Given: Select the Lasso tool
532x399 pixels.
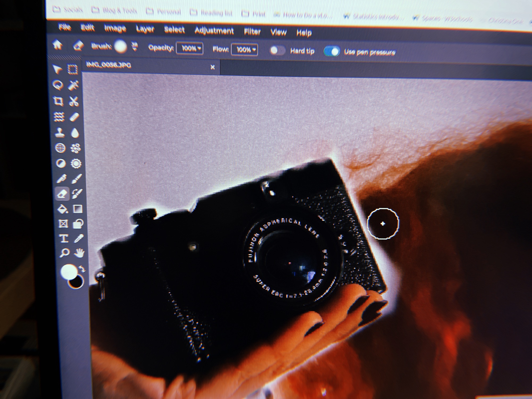Looking at the screenshot, I should (x=58, y=85).
